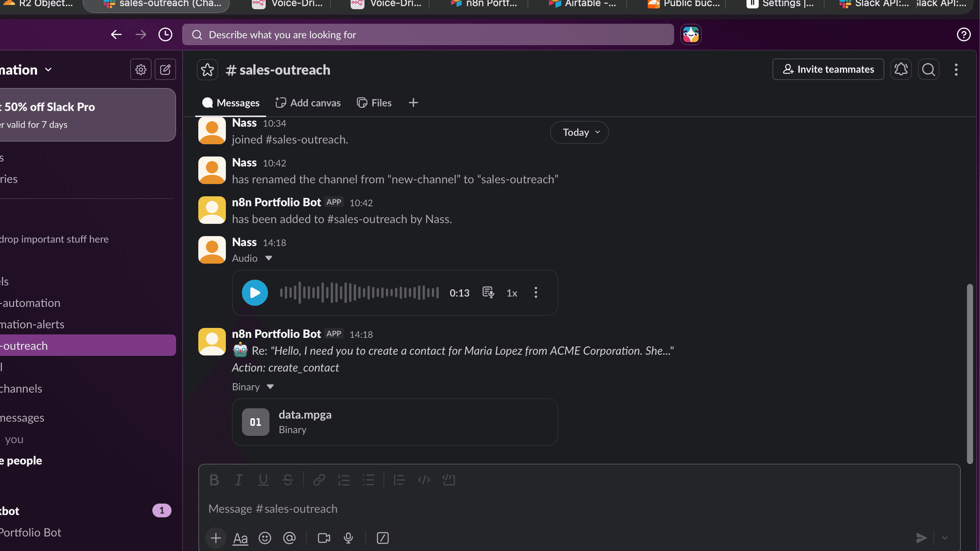Toggle underline formatting
The image size is (980, 551).
pyautogui.click(x=263, y=480)
